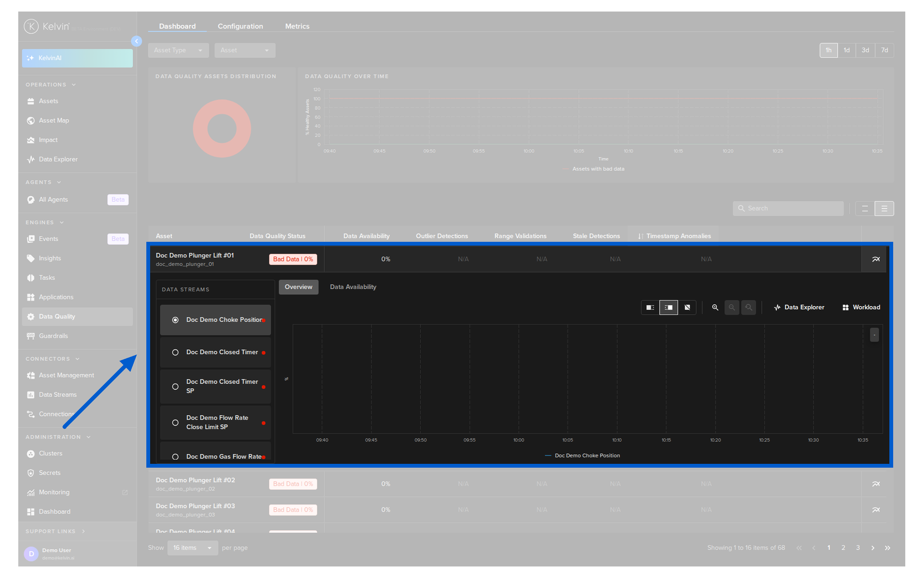Open Data Explorer for this asset
The image size is (924, 578).
tap(799, 307)
